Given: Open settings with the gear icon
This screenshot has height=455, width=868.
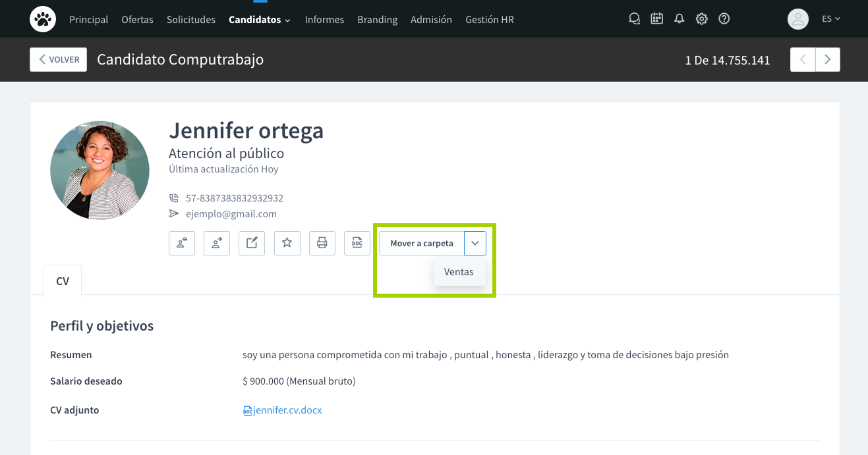Looking at the screenshot, I should (701, 19).
